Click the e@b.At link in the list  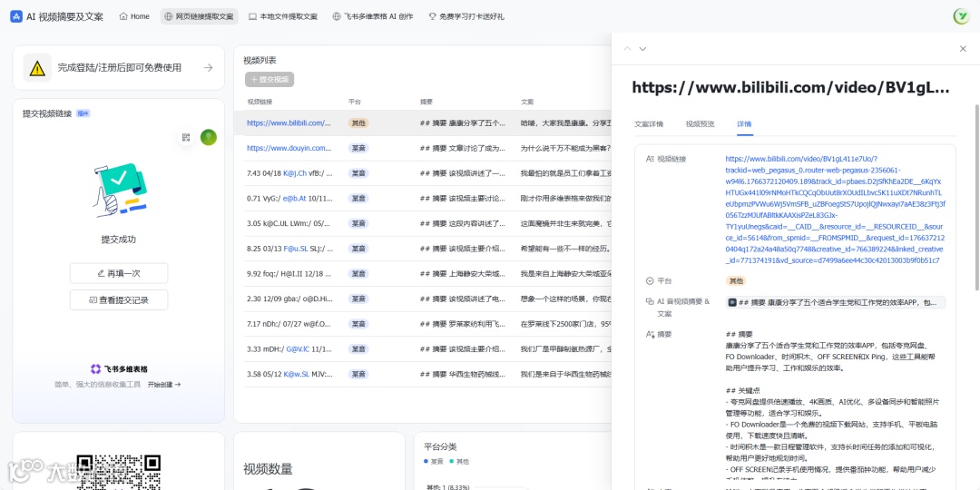click(x=294, y=198)
